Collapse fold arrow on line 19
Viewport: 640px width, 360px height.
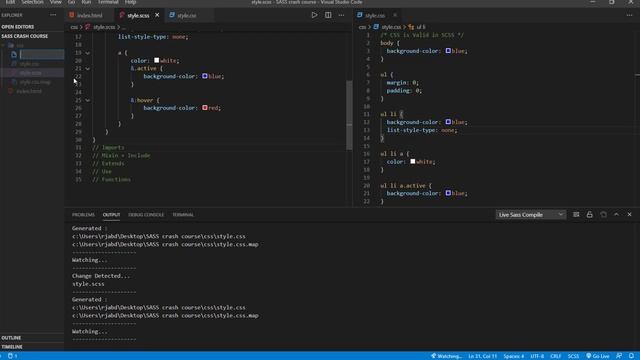point(87,53)
